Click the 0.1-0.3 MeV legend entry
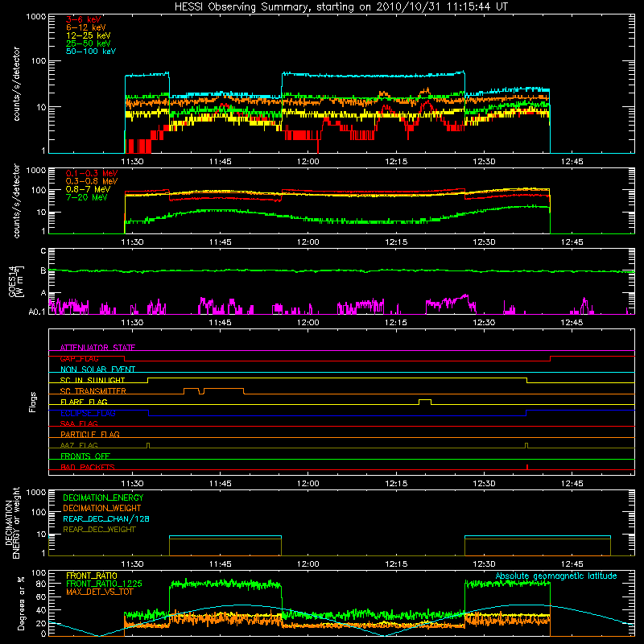The height and width of the screenshot is (644, 644). [92, 173]
